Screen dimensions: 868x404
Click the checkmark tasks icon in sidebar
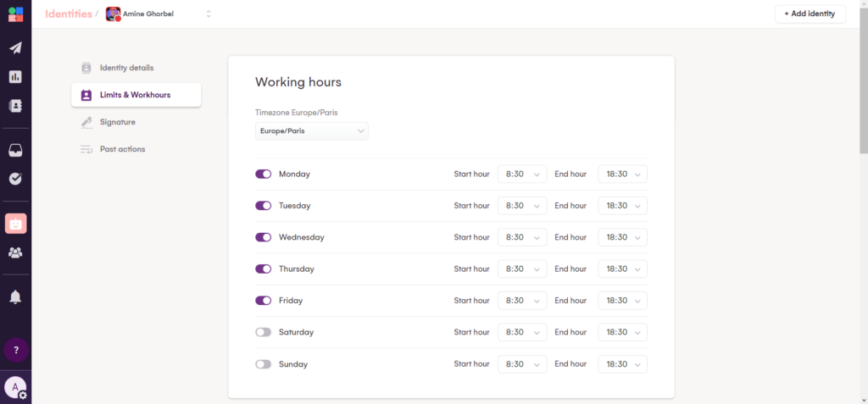(x=15, y=179)
